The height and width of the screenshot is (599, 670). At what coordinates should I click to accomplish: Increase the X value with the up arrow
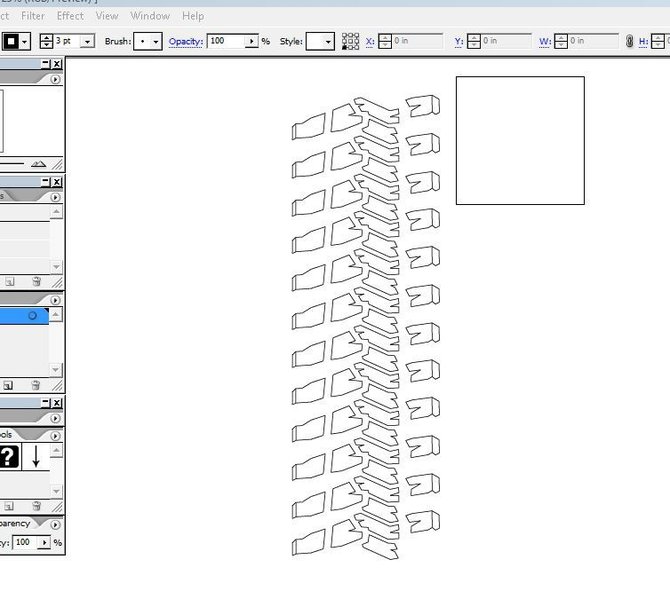(x=385, y=38)
